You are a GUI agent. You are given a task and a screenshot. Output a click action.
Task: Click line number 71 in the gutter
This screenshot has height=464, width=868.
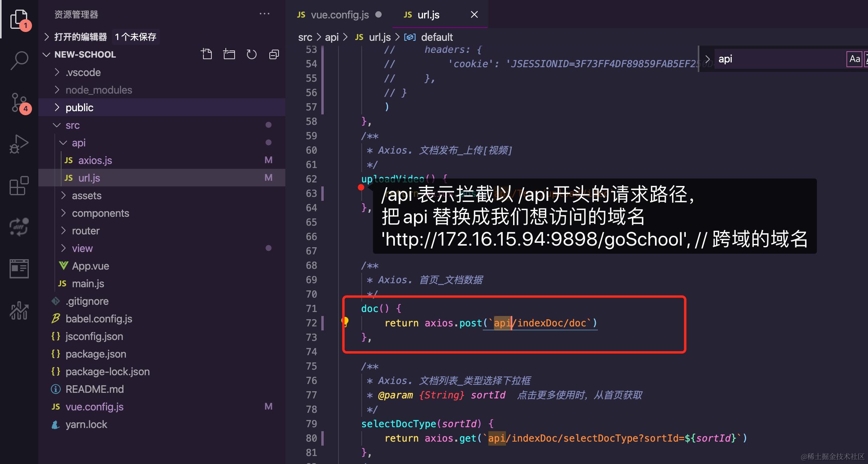point(311,308)
